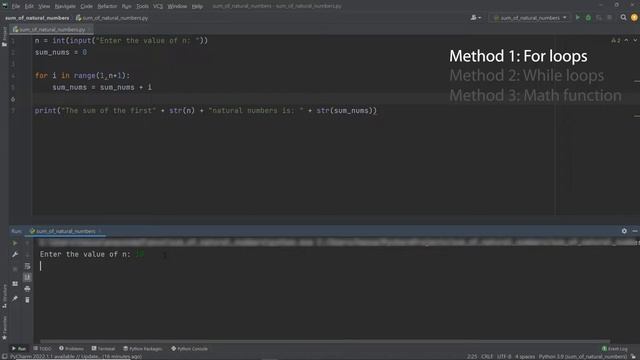640x360 pixels.
Task: Click the 'Enter the value of n:' console output
Action: (85, 254)
